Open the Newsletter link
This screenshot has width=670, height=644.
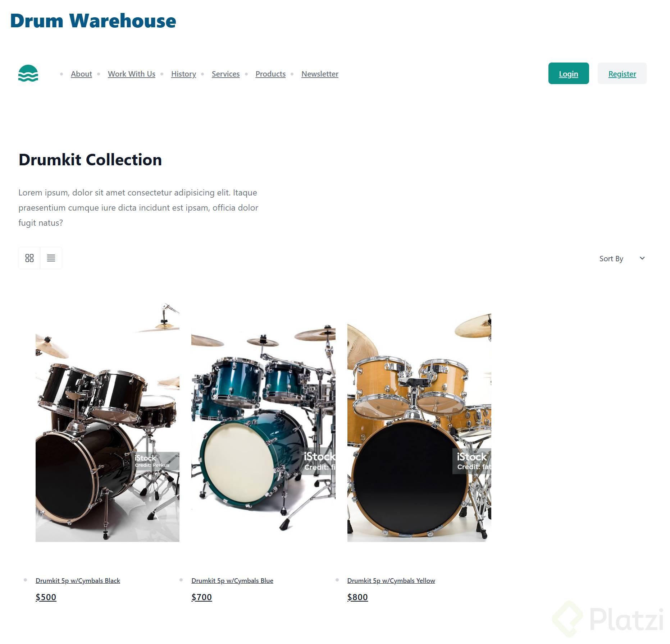pos(320,74)
